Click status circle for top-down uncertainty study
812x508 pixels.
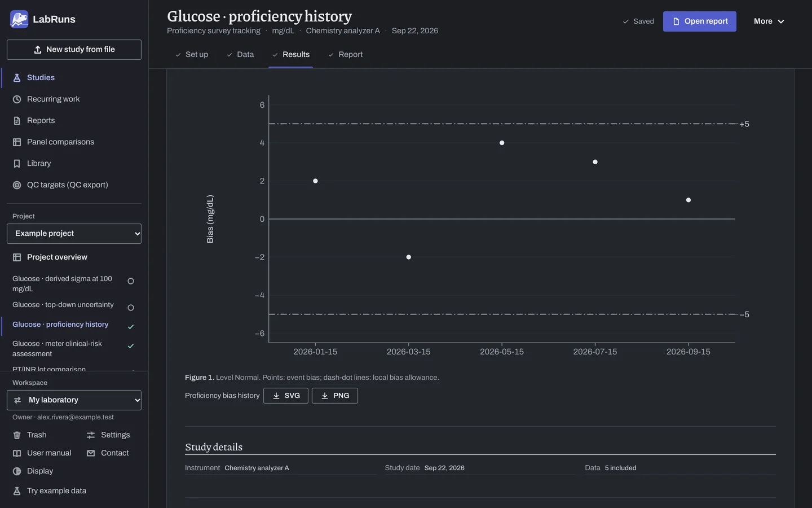[131, 308]
